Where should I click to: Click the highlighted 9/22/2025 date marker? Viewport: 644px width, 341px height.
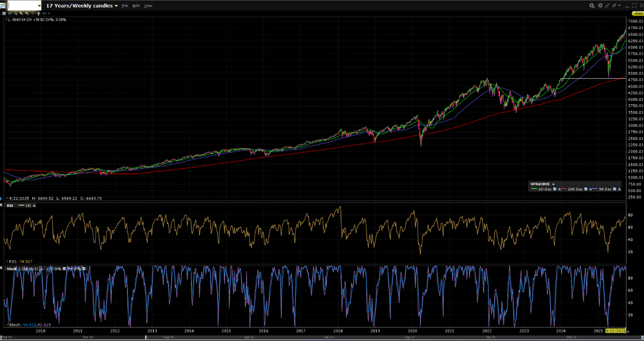pos(616,331)
